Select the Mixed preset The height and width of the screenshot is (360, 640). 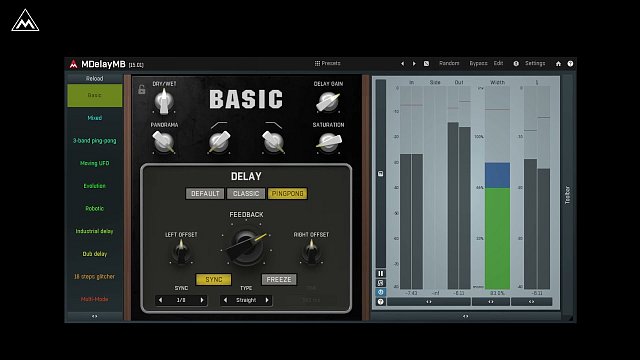click(95, 118)
